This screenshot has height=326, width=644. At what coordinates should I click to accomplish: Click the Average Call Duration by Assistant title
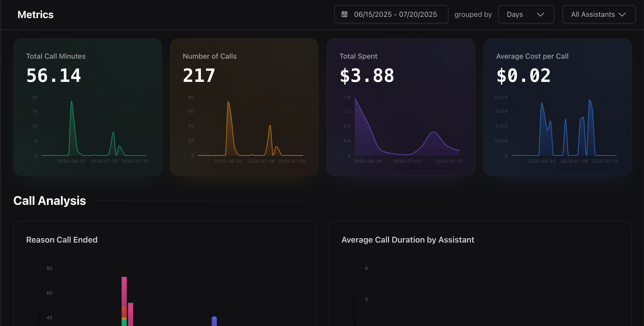click(408, 240)
